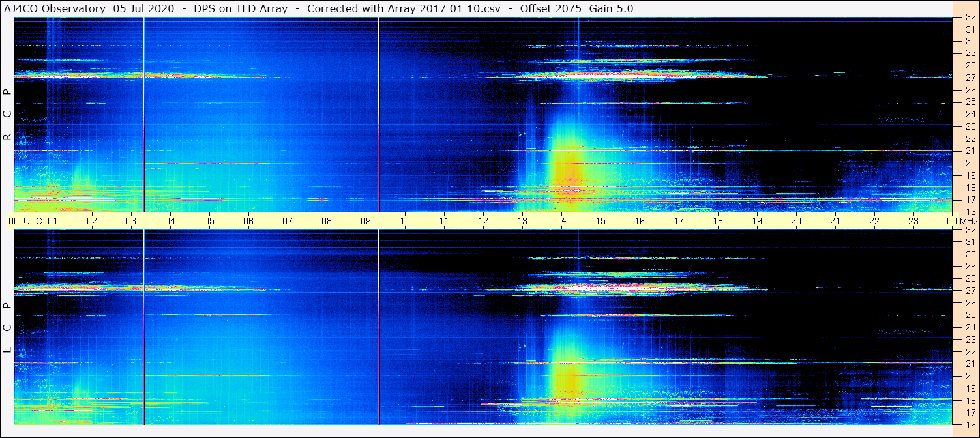Click the RCP panel's 25 MHz label
This screenshot has width=980, height=438.
(x=970, y=102)
